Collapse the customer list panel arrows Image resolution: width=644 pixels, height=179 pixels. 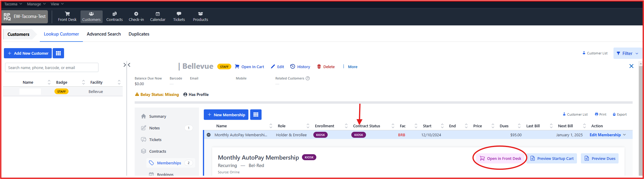(127, 65)
